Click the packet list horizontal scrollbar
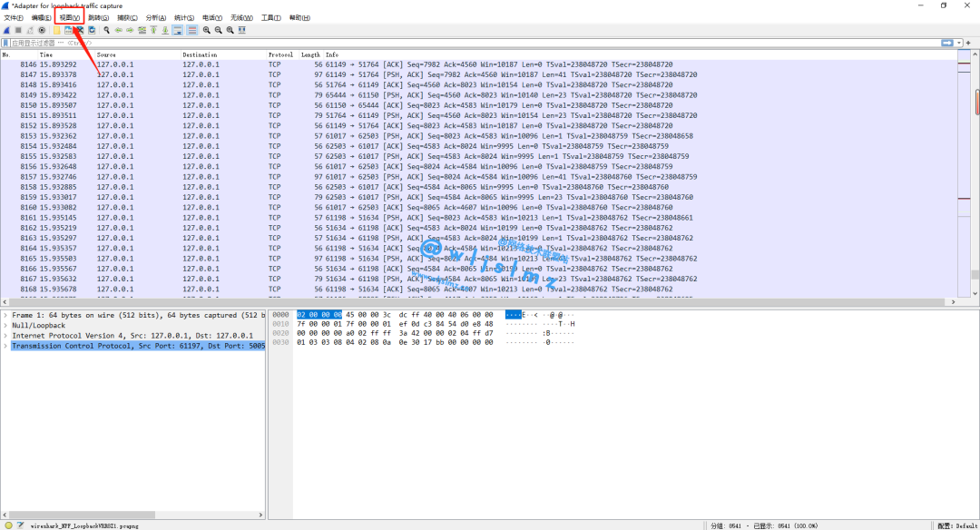980x530 pixels. 479,302
